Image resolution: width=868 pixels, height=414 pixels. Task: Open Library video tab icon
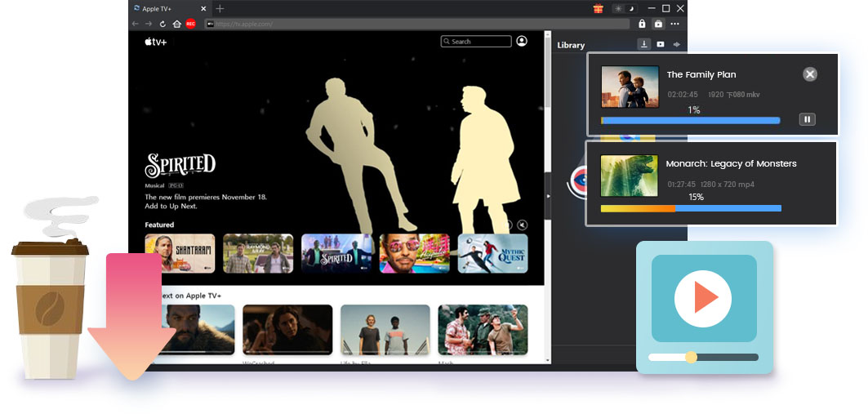coord(661,44)
